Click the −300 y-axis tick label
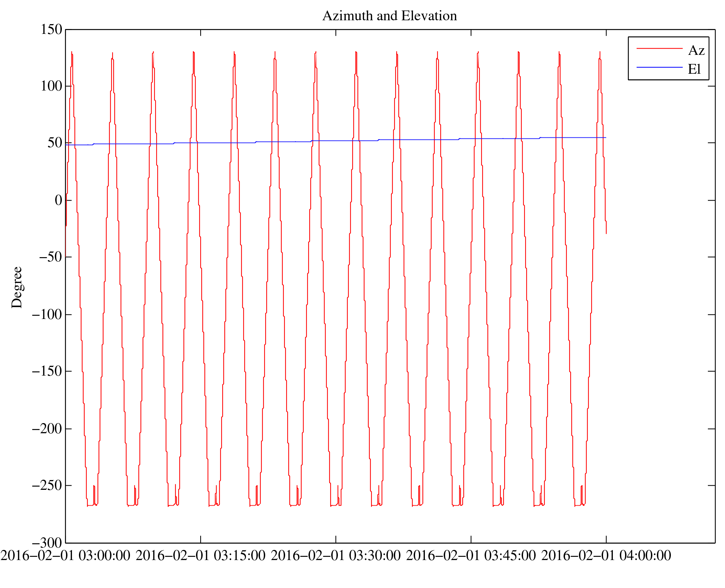Viewport: 725px width, 588px height. pos(47,543)
